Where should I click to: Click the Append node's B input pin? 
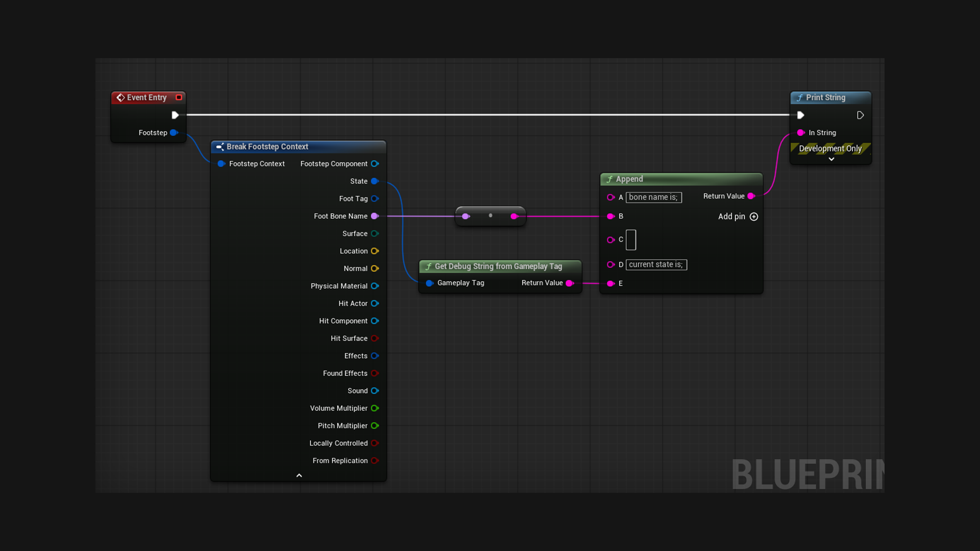click(610, 216)
